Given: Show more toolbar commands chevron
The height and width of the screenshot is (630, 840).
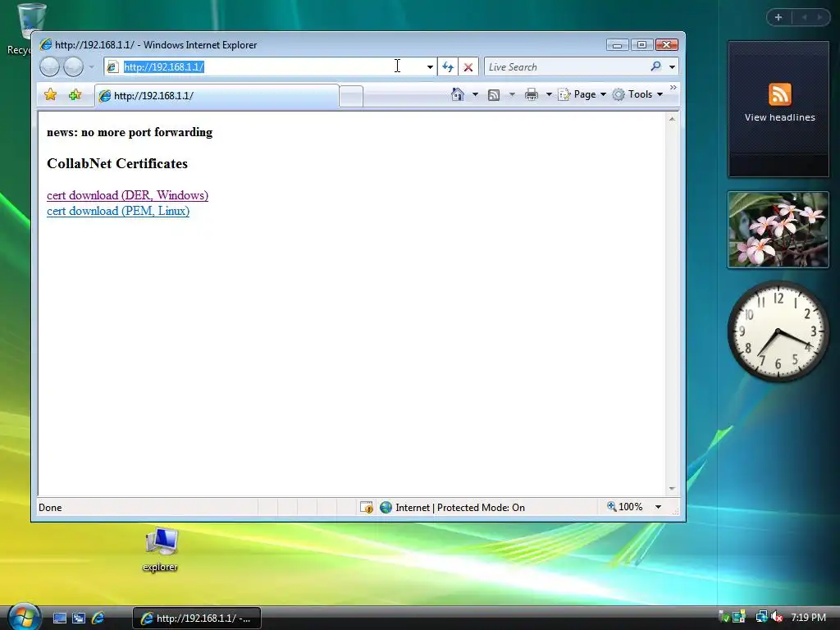Looking at the screenshot, I should [x=673, y=87].
